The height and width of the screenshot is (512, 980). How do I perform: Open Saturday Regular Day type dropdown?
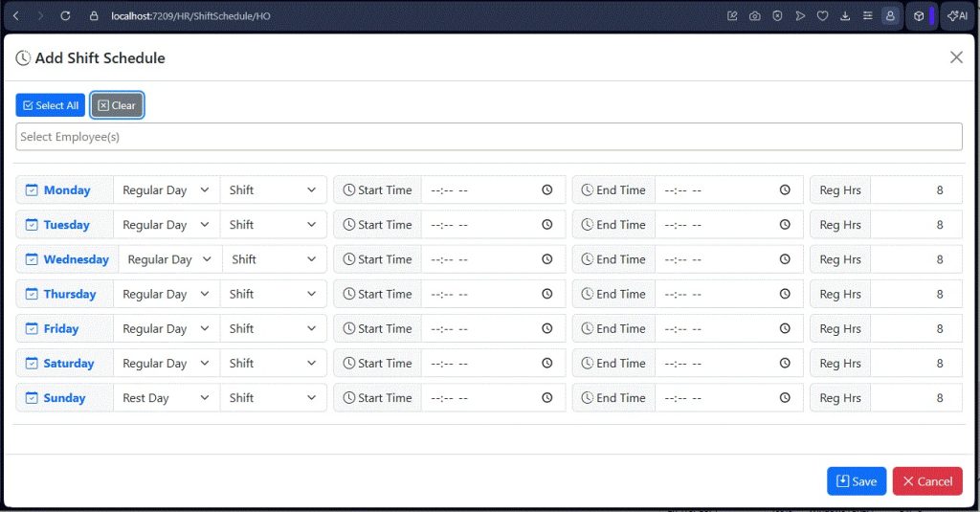167,364
